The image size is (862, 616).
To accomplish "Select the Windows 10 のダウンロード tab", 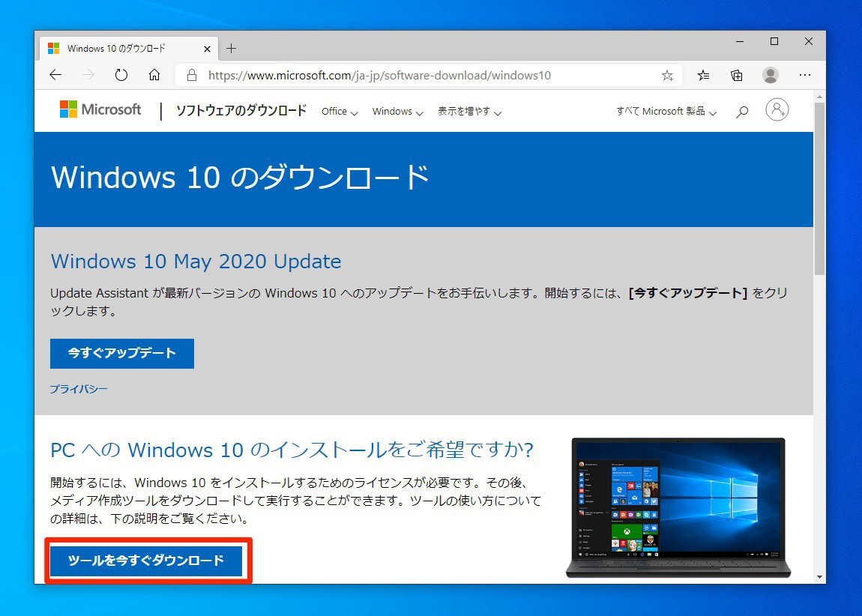I will (x=129, y=49).
